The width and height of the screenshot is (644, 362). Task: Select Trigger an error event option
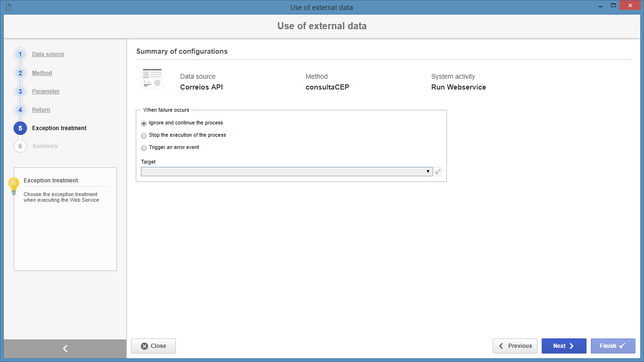(144, 148)
